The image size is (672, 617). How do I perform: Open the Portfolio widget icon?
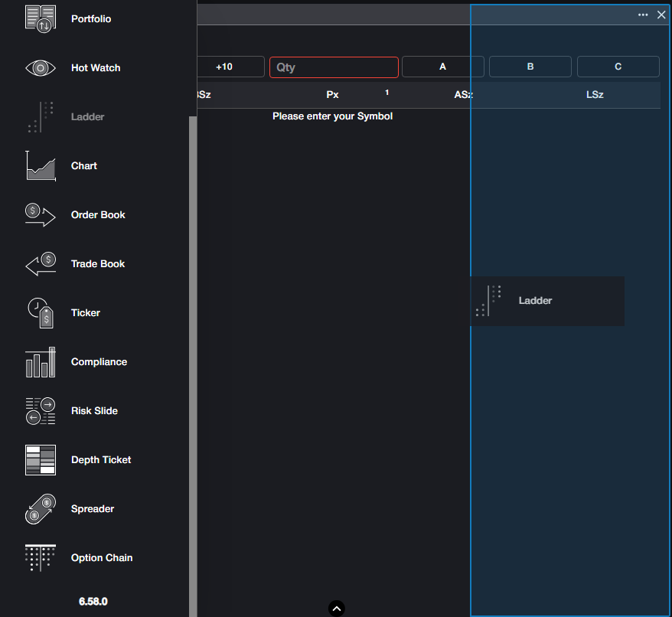[41, 18]
